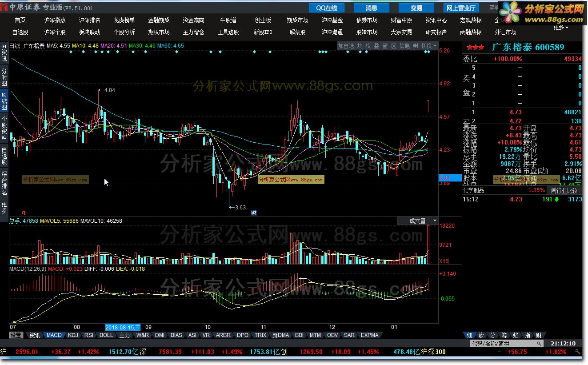Click the 消息 button
The image size is (588, 365).
pyautogui.click(x=372, y=8)
